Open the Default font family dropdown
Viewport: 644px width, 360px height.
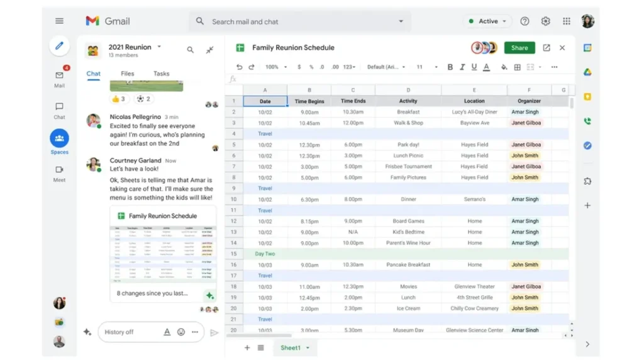386,67
